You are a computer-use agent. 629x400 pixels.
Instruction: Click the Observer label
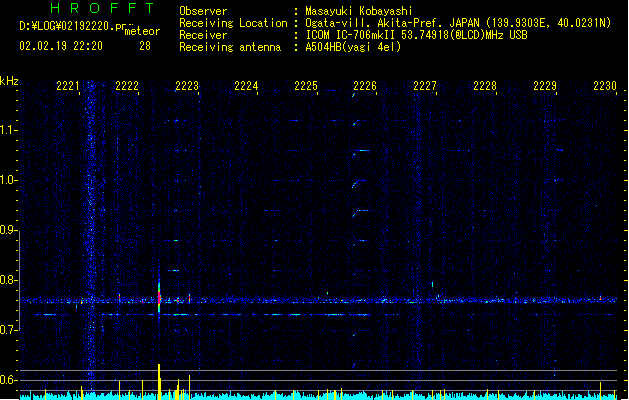tap(203, 11)
